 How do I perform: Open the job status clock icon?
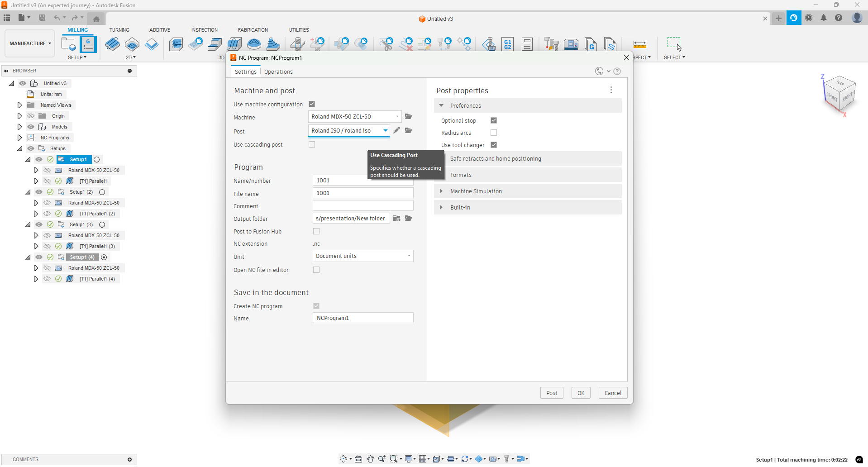coord(809,18)
